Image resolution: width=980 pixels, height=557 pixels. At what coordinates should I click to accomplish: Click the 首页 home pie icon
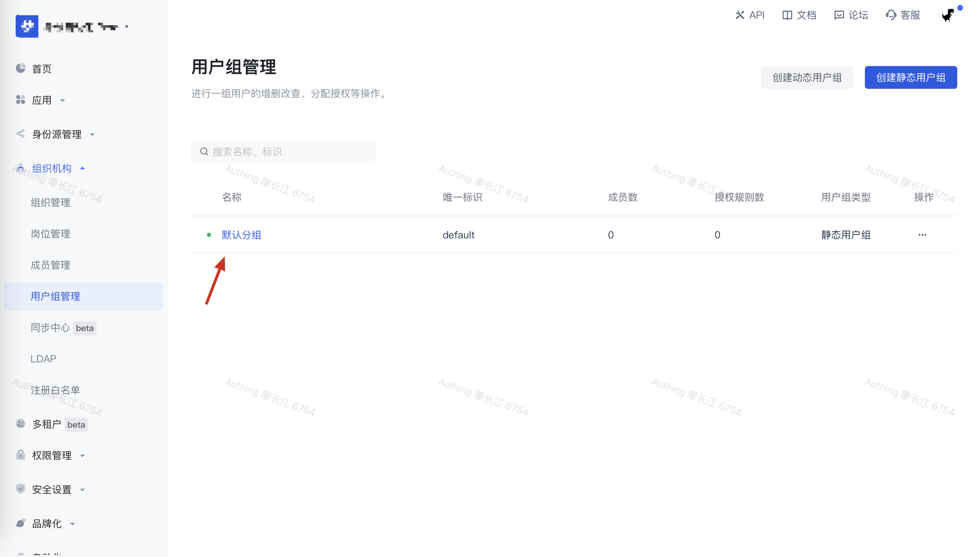coord(21,69)
